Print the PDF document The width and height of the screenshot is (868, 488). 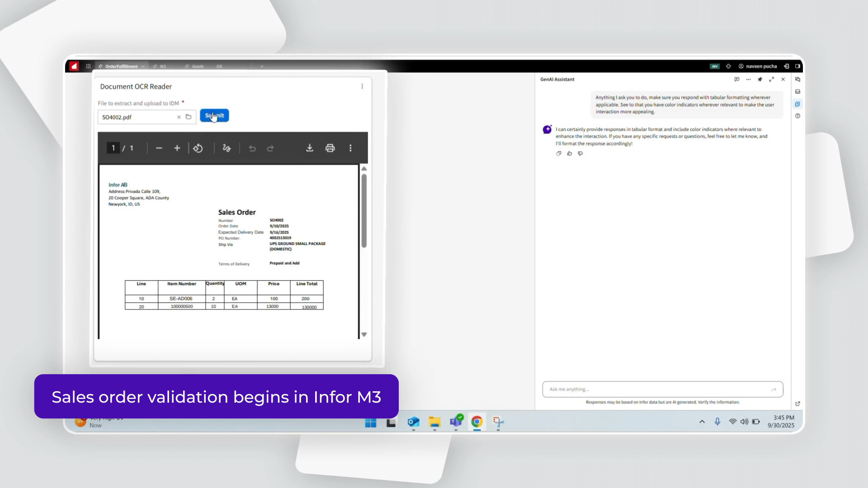(x=330, y=148)
